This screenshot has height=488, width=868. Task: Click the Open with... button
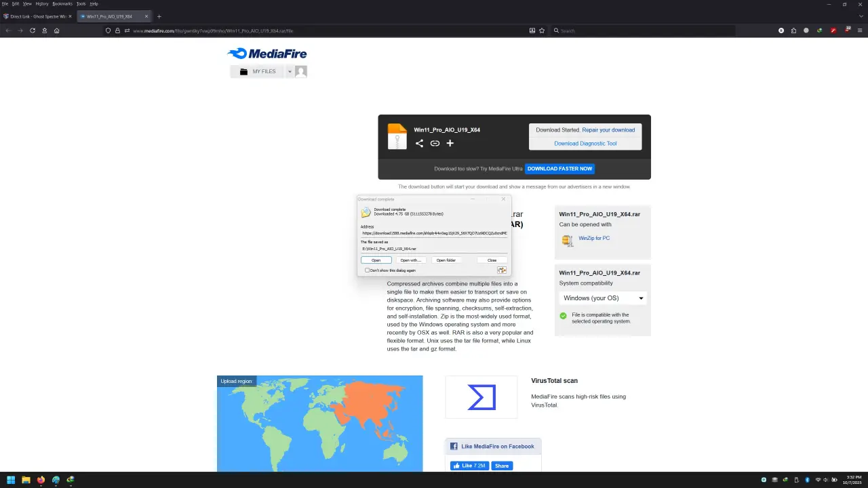click(x=410, y=260)
